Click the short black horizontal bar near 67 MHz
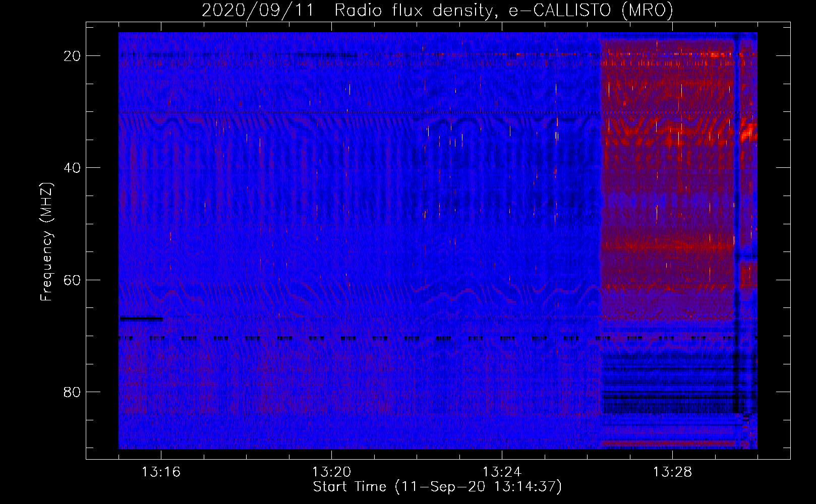 [141, 319]
